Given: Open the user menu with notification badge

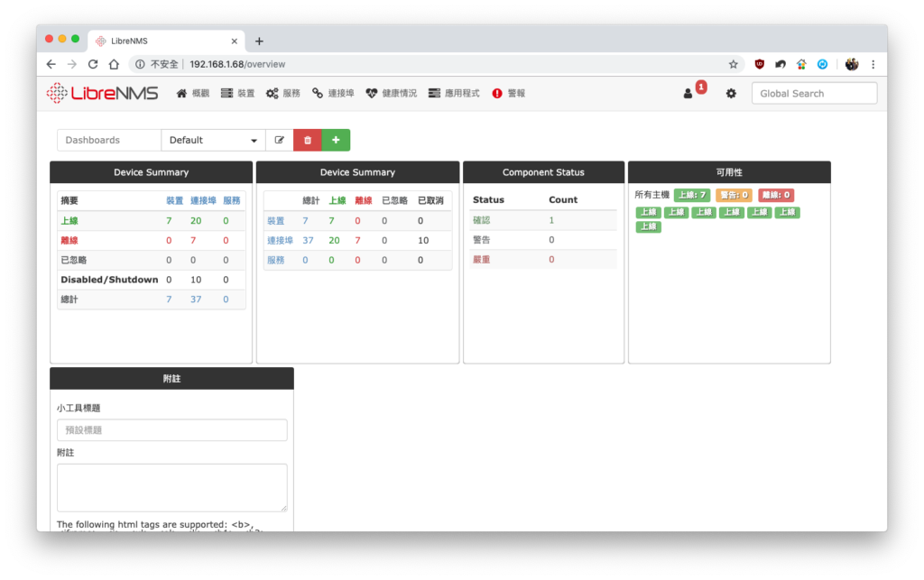Looking at the screenshot, I should pyautogui.click(x=694, y=91).
